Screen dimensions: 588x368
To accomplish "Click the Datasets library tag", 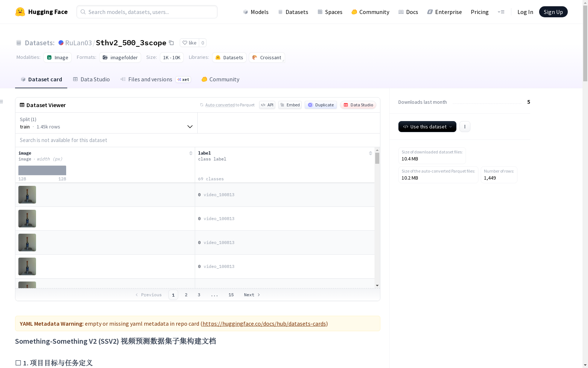I will [x=229, y=57].
